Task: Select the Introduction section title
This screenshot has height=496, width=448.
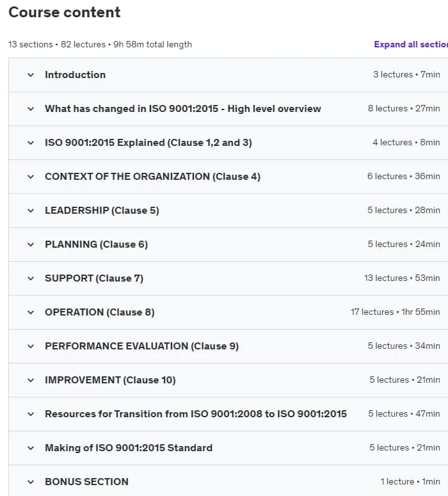Action: click(76, 75)
